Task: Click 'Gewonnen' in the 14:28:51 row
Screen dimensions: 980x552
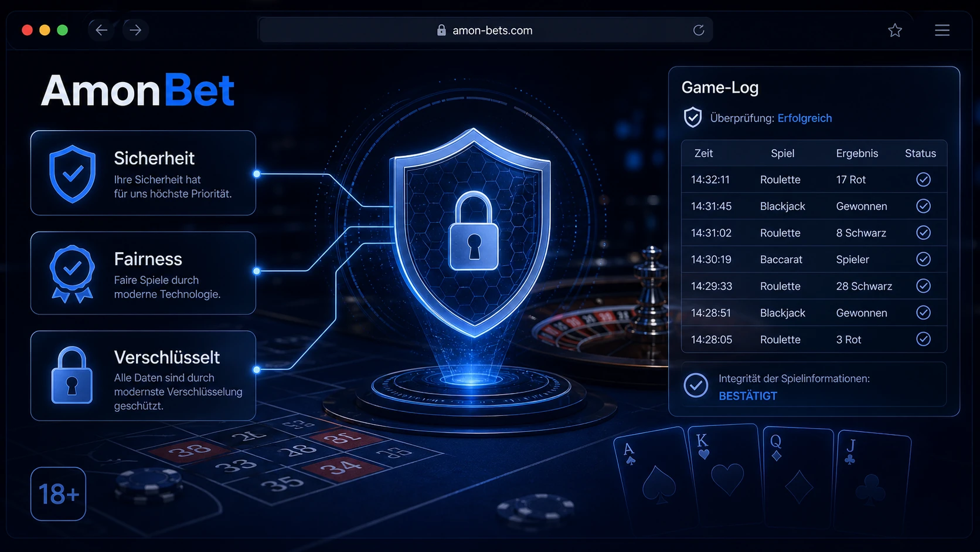Action: (862, 313)
